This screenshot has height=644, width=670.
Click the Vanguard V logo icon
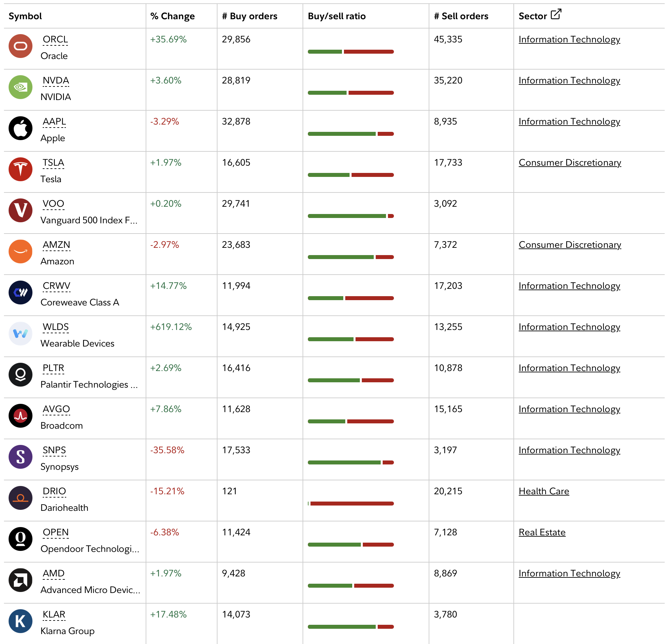tap(21, 210)
